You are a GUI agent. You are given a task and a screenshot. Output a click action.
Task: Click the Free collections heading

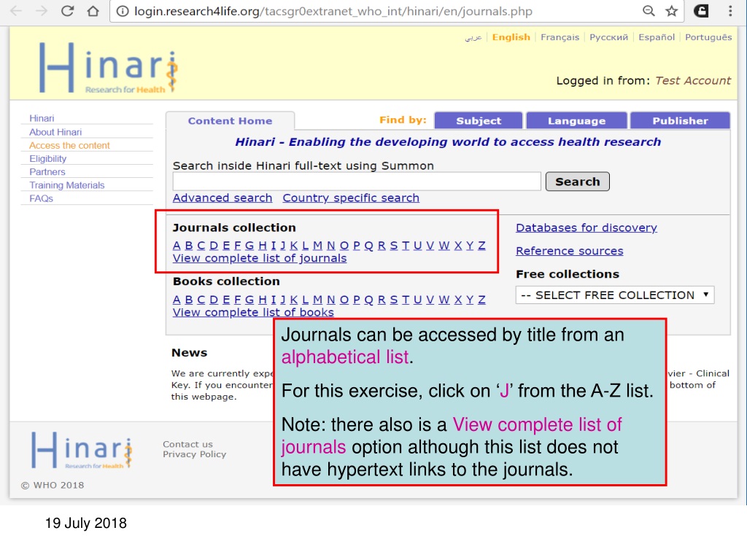point(568,274)
